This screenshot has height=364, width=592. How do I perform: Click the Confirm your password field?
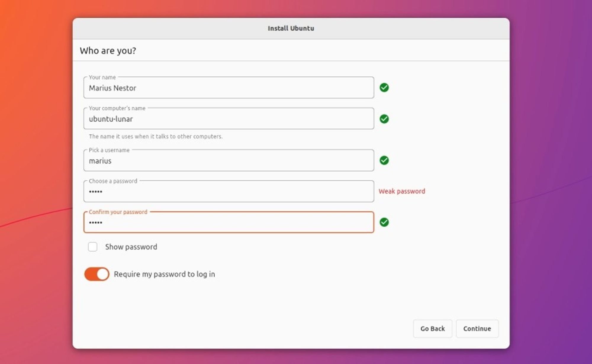coord(228,223)
